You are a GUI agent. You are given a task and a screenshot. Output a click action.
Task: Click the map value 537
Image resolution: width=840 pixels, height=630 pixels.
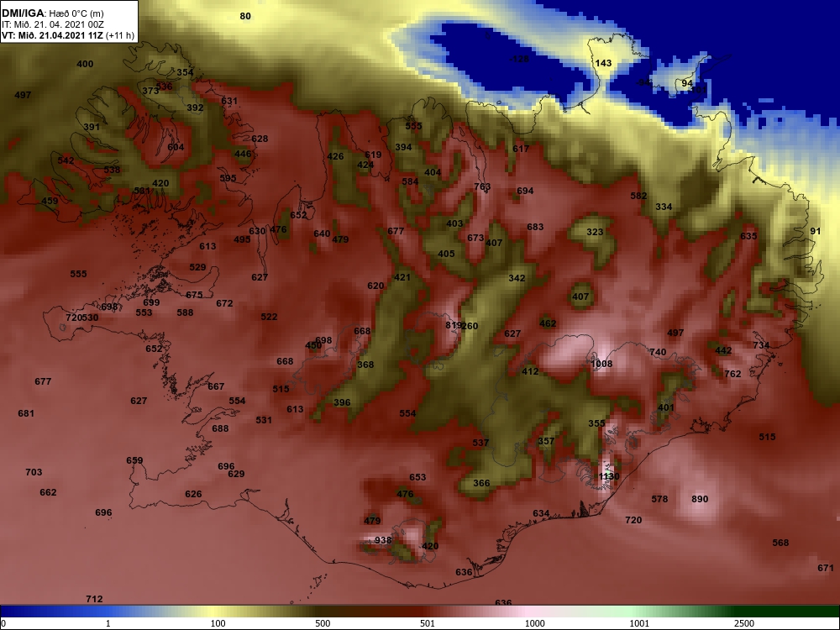(x=480, y=443)
